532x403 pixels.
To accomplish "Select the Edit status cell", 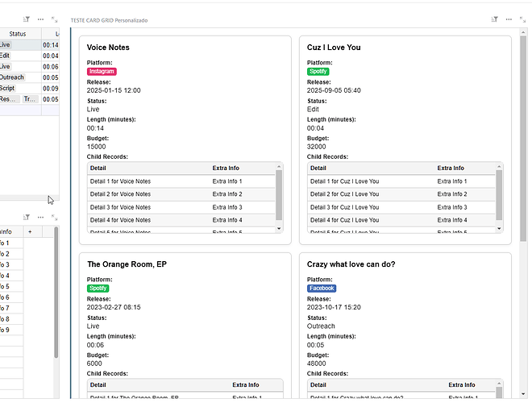I will [x=20, y=56].
